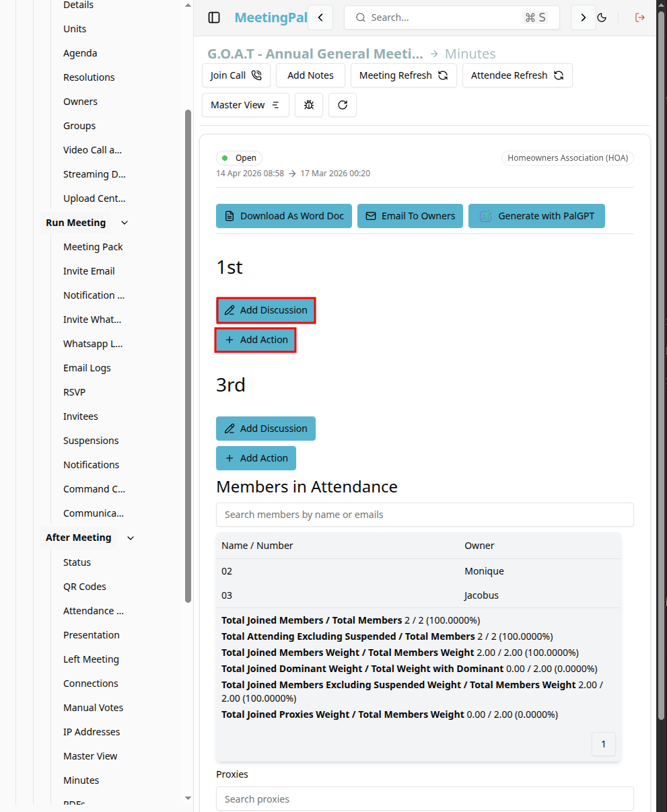This screenshot has height=812, width=667.
Task: Click the Homeowners Association (HOA) tag
Action: pos(567,158)
